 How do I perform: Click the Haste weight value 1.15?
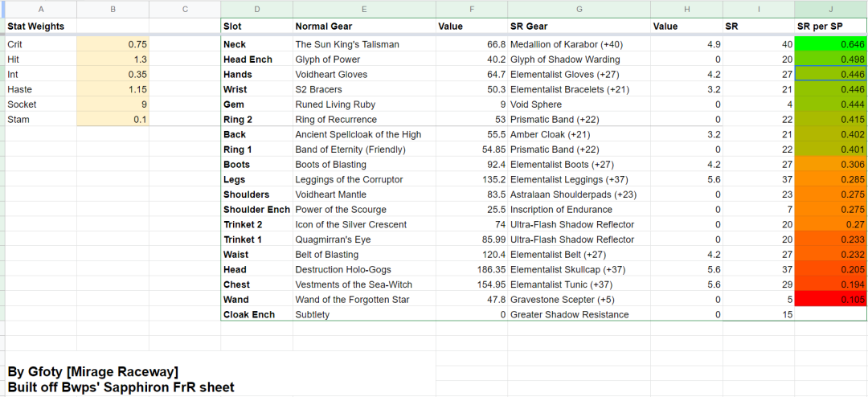point(113,89)
